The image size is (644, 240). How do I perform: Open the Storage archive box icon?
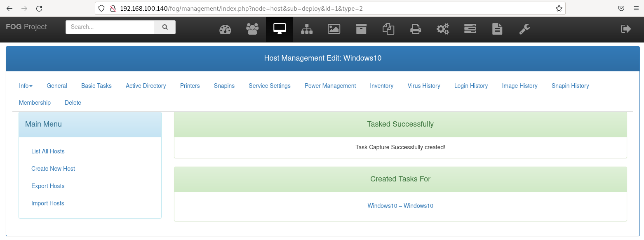(x=361, y=29)
